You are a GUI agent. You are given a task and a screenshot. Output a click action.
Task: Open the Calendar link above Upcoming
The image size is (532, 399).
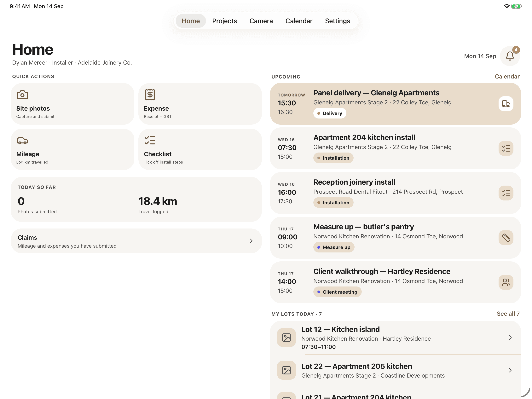(507, 77)
